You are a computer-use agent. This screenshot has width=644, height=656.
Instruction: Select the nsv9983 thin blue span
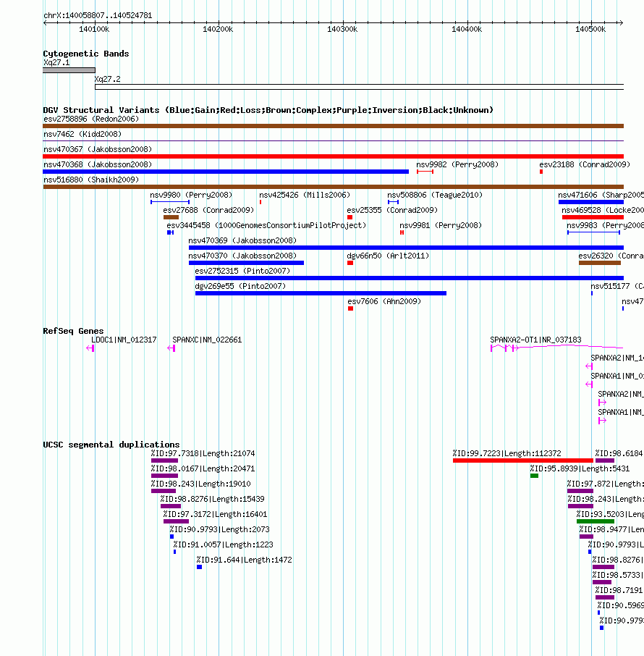coord(593,232)
